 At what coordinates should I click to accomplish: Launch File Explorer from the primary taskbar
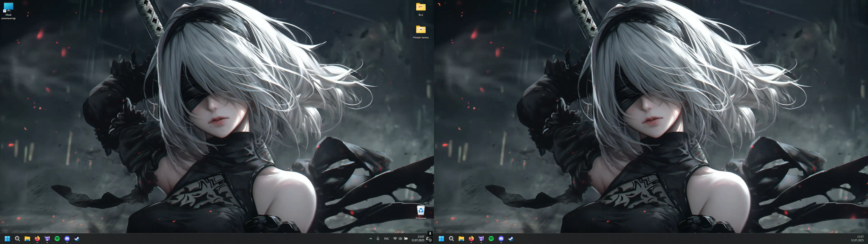(x=27, y=239)
